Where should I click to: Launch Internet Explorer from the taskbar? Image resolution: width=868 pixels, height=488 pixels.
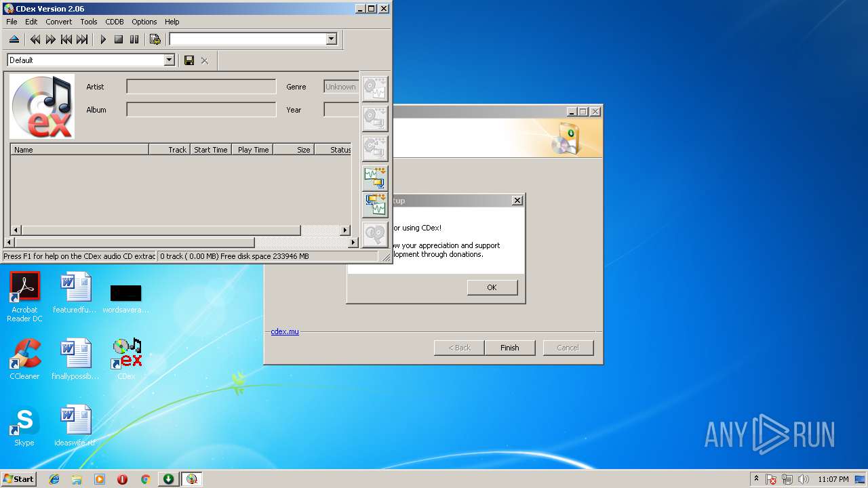point(54,479)
